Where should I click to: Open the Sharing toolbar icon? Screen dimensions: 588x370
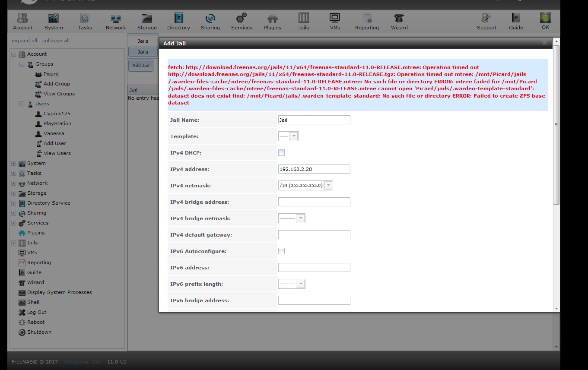210,22
